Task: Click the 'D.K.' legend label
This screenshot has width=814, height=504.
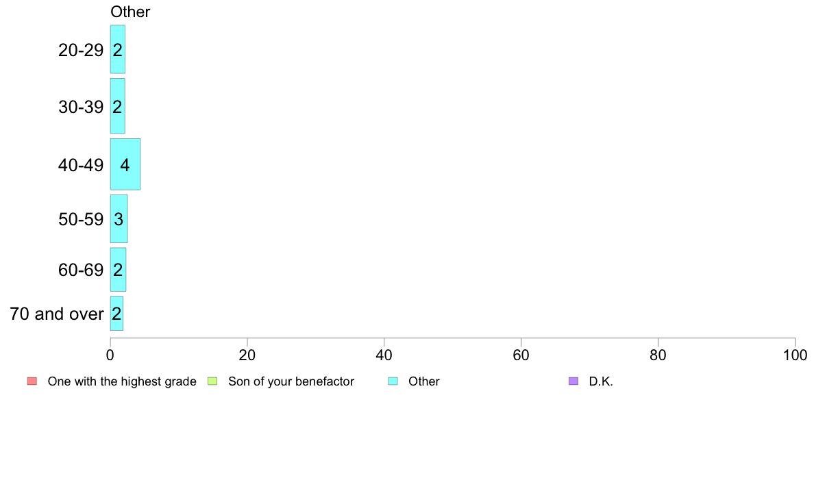Action: pyautogui.click(x=601, y=381)
